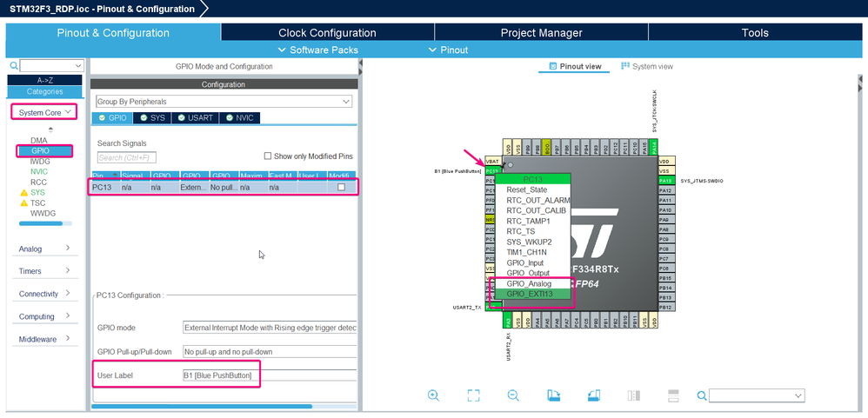This screenshot has height=418, width=868.
Task: Open the Pinout dropdown menu
Action: click(x=449, y=50)
